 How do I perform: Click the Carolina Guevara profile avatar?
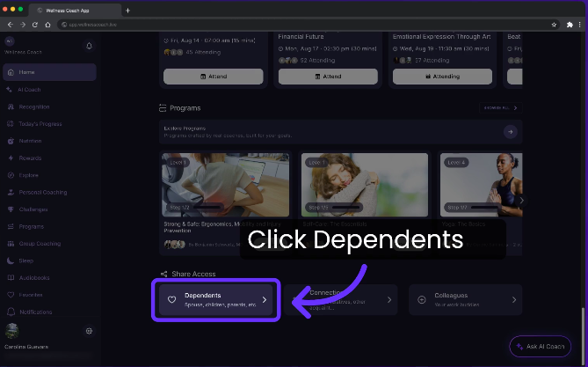click(12, 331)
